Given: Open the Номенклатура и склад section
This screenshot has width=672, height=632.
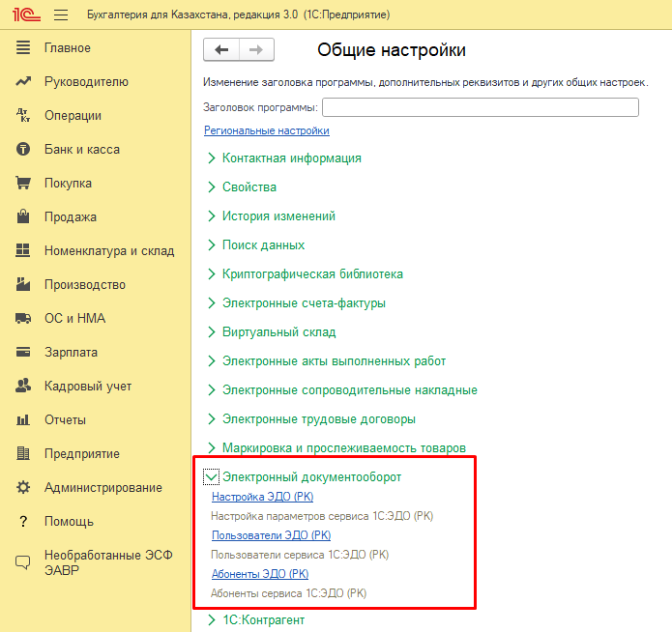Looking at the screenshot, I should 109,250.
